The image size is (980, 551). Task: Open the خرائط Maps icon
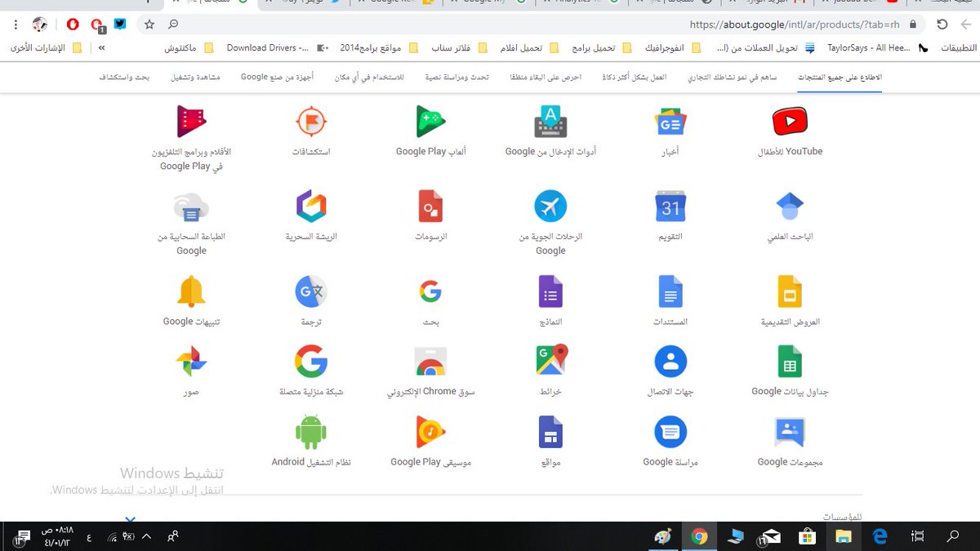[550, 362]
